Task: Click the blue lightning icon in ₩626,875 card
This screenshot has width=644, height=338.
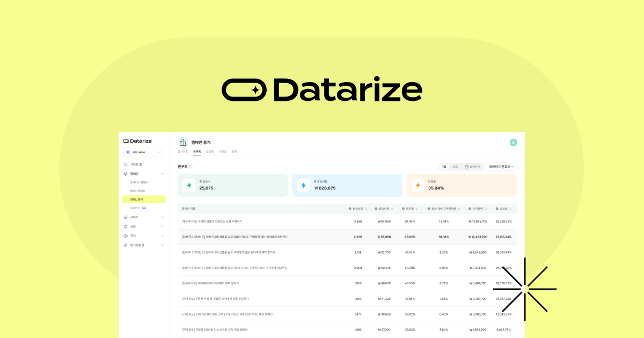Action: 303,185
